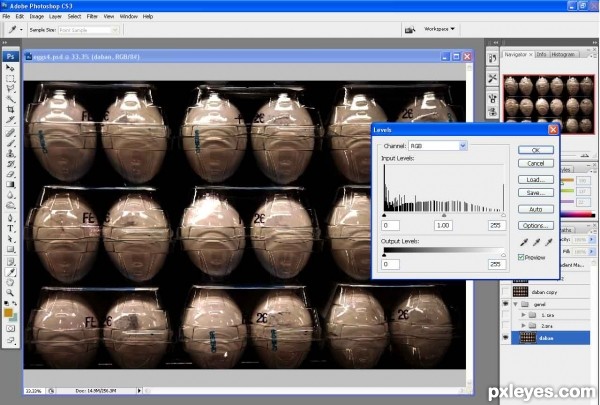Select the Healing Brush tool
This screenshot has width=600, height=405.
click(10, 133)
